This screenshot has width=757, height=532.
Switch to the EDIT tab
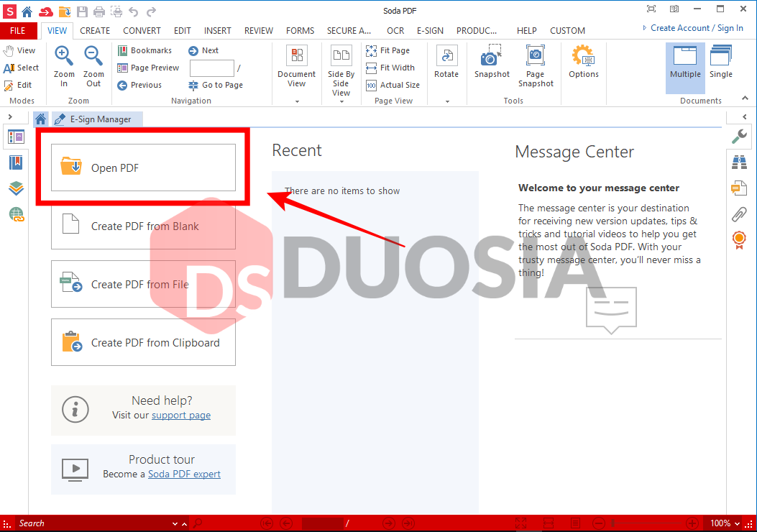[183, 30]
